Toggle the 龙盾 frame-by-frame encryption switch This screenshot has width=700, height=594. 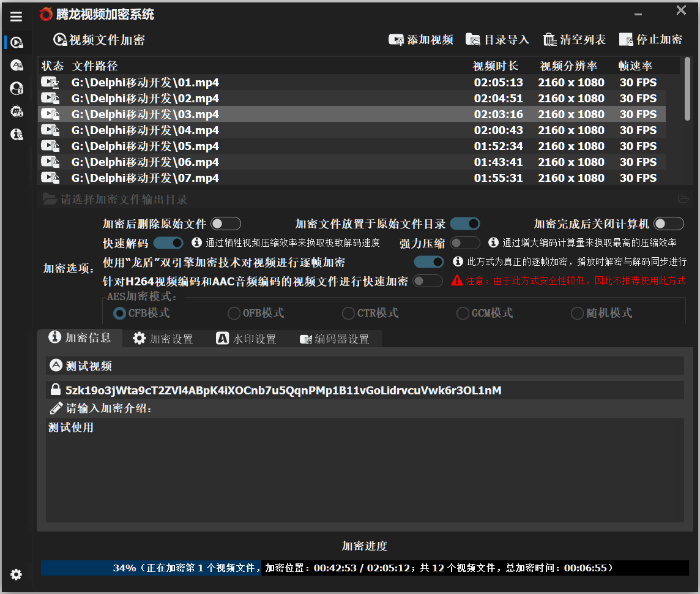pyautogui.click(x=428, y=261)
